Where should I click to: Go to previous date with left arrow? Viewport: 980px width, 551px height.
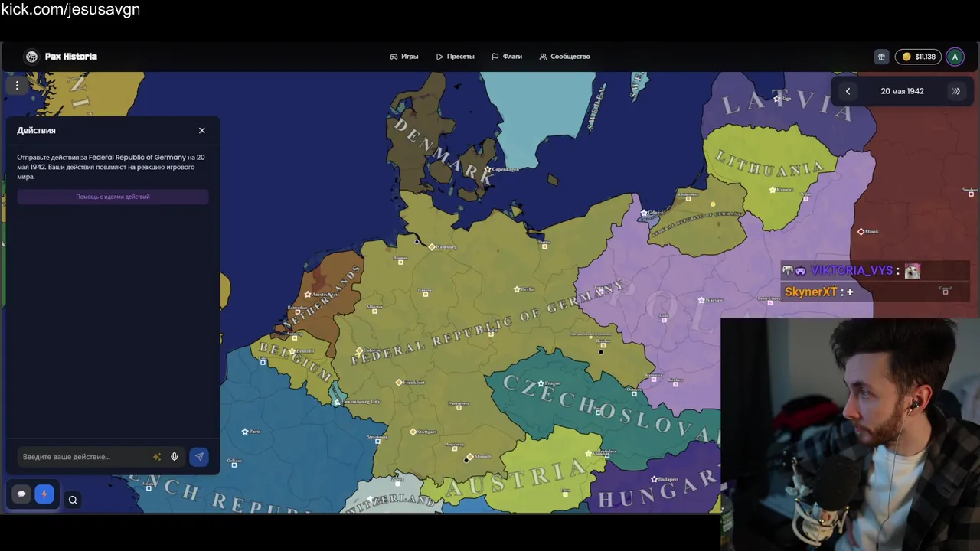[x=848, y=91]
